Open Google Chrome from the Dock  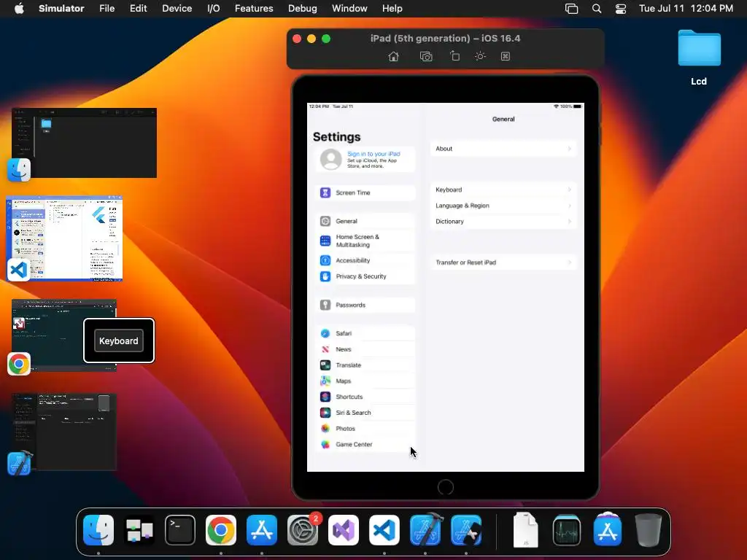[221, 530]
